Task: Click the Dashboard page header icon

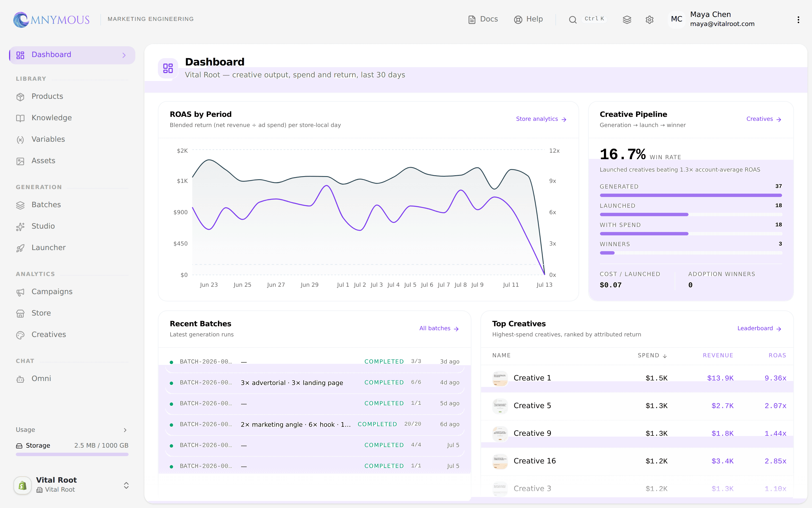Action: coord(168,68)
